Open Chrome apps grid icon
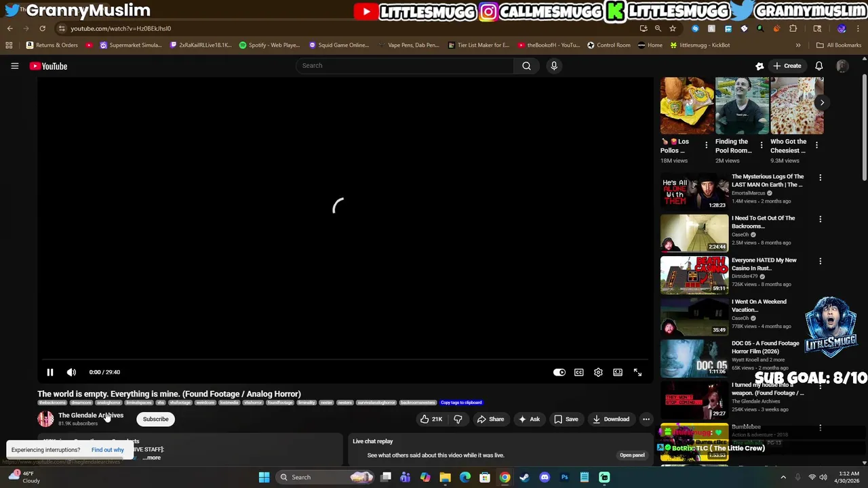Viewport: 868px width, 488px height. [x=9, y=45]
